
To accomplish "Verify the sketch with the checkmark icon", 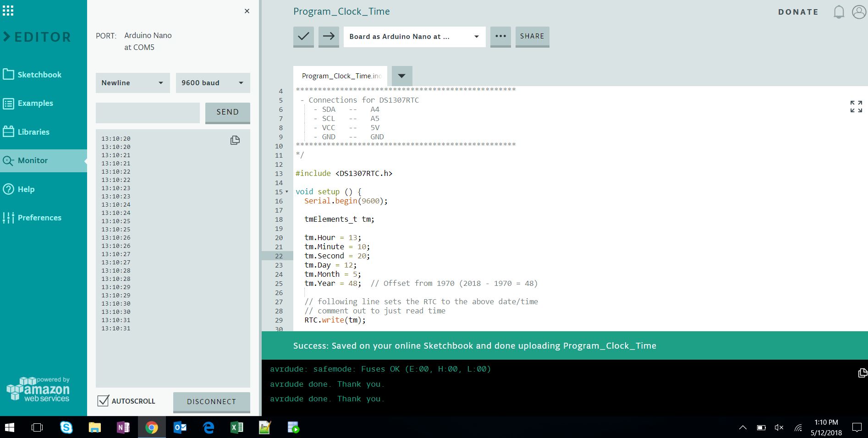I will [303, 37].
